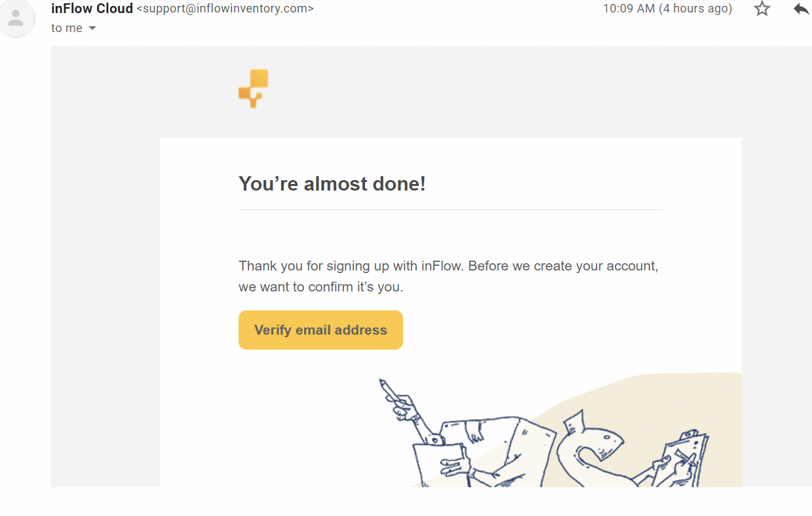
Task: Click the "we want to confirm it's you" line
Action: [320, 287]
